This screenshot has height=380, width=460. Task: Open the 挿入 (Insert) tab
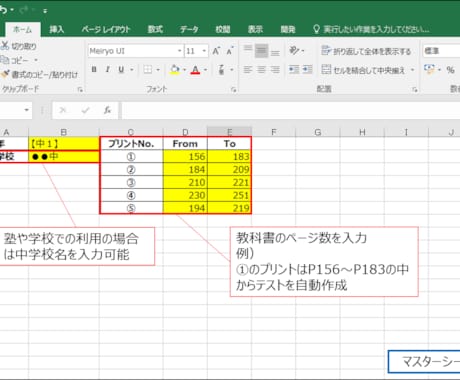coord(57,29)
